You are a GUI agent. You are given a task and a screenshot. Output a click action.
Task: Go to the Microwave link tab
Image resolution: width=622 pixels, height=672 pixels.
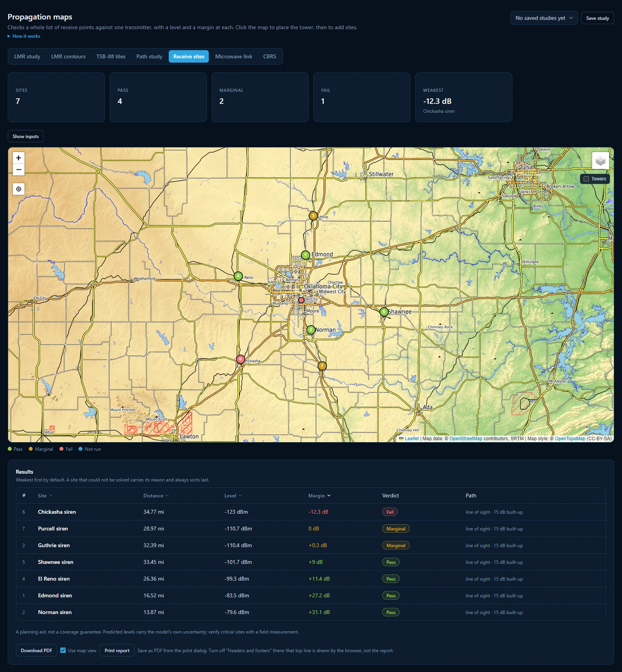point(234,56)
